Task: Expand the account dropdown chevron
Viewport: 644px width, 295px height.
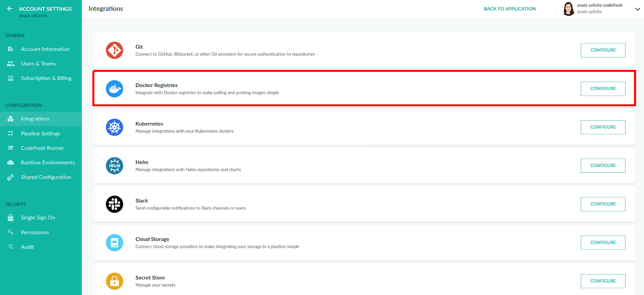Action: click(x=638, y=9)
